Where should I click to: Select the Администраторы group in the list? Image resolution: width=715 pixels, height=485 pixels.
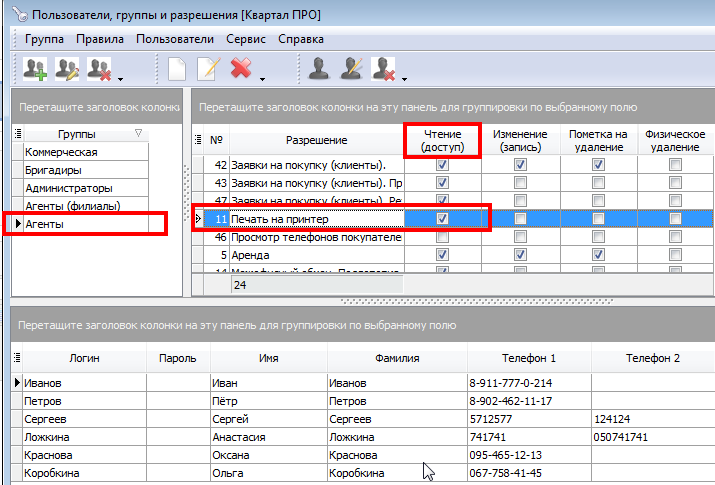coord(68,188)
